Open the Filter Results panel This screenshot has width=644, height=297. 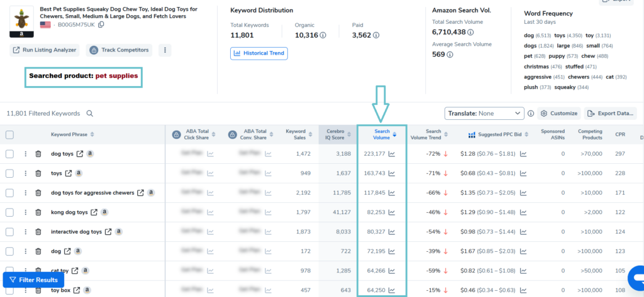click(x=34, y=280)
